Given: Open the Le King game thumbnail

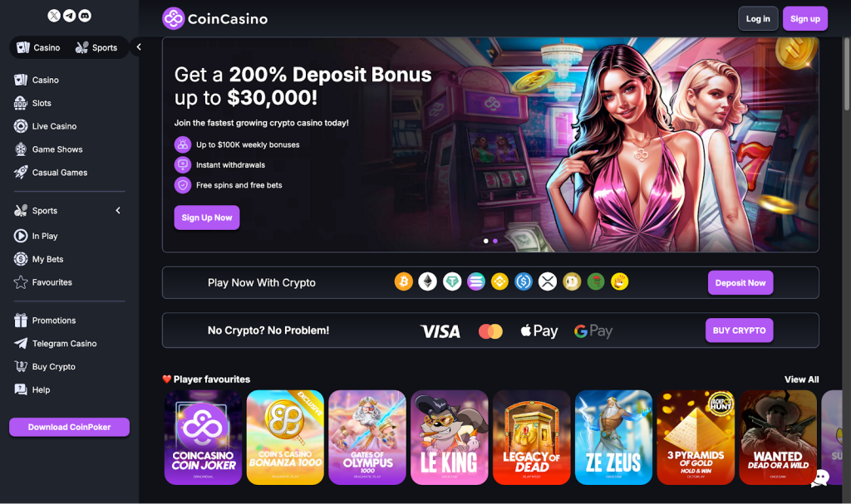Looking at the screenshot, I should 450,438.
